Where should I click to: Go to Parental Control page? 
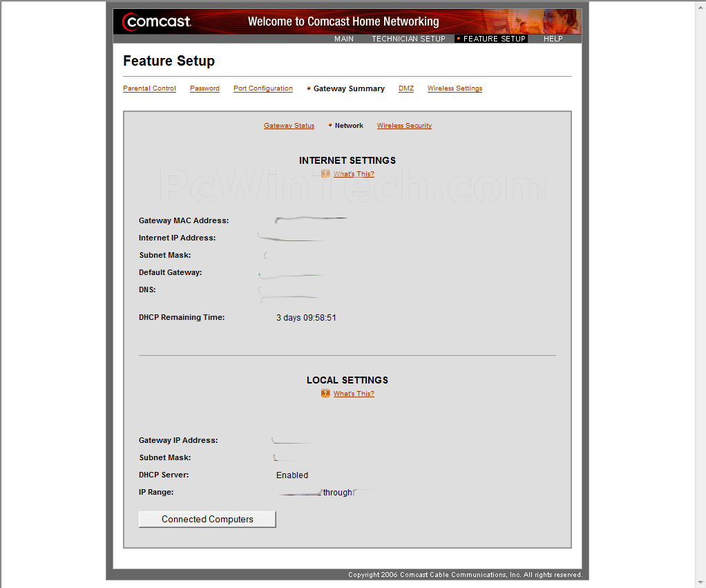click(149, 88)
